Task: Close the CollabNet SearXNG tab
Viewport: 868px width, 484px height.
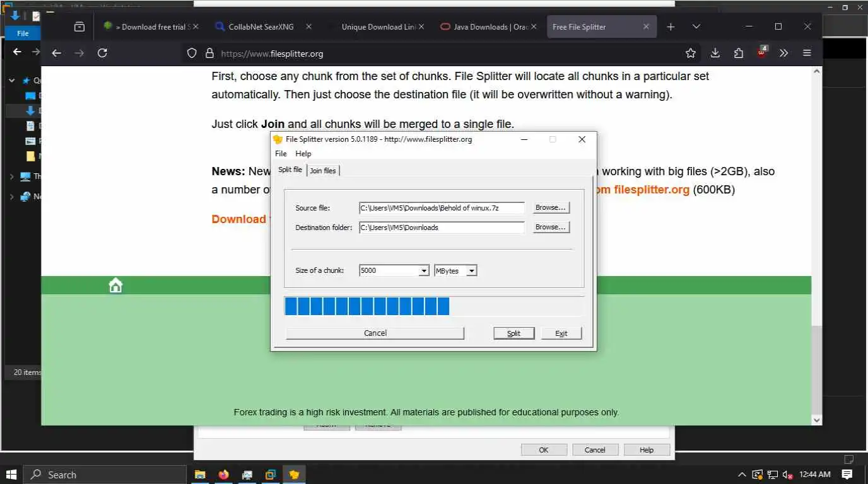Action: coord(308,26)
